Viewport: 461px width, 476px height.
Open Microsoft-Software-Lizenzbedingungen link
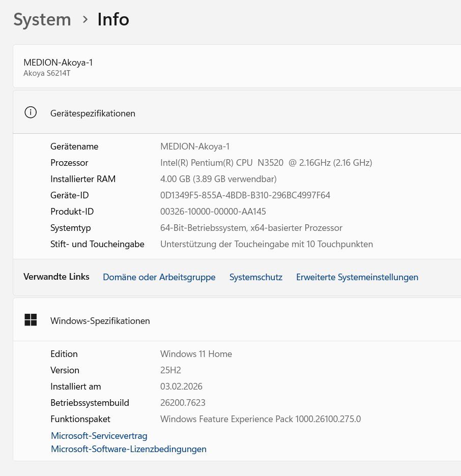tap(129, 449)
